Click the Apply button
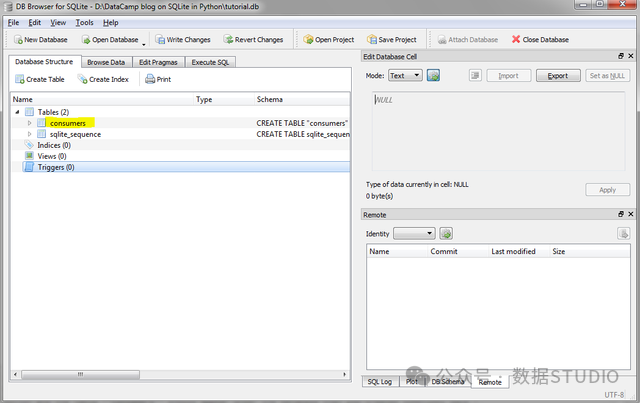Viewport: 640px width, 403px height. [607, 190]
